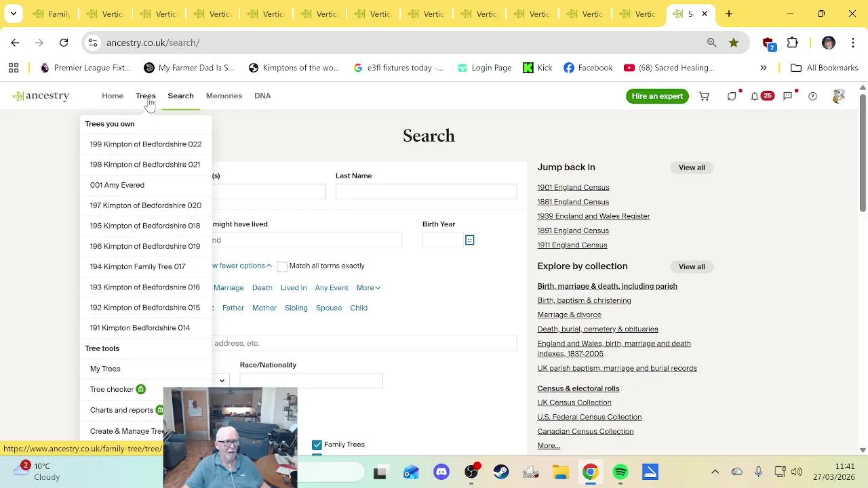Reload the page
The width and height of the screenshot is (868, 488).
point(64,43)
